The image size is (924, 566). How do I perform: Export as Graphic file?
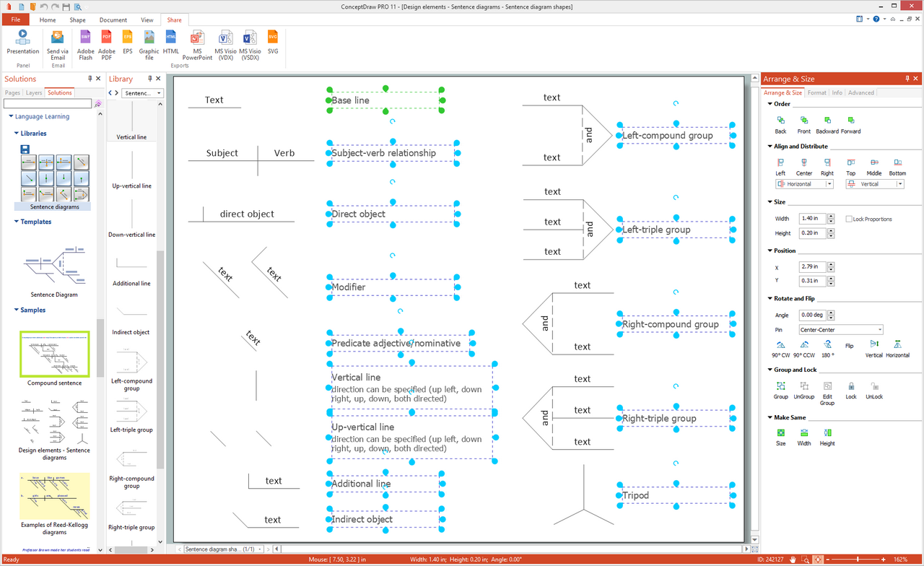[x=149, y=45]
